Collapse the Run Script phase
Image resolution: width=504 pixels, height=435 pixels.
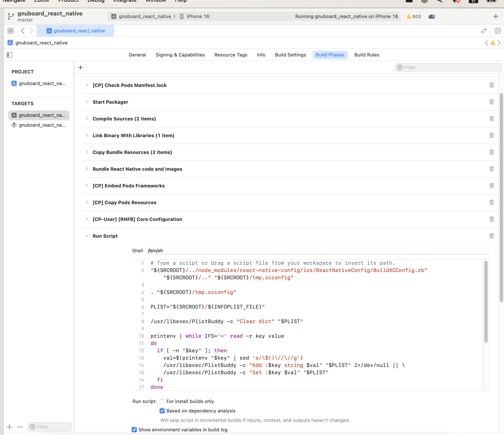[x=87, y=236]
